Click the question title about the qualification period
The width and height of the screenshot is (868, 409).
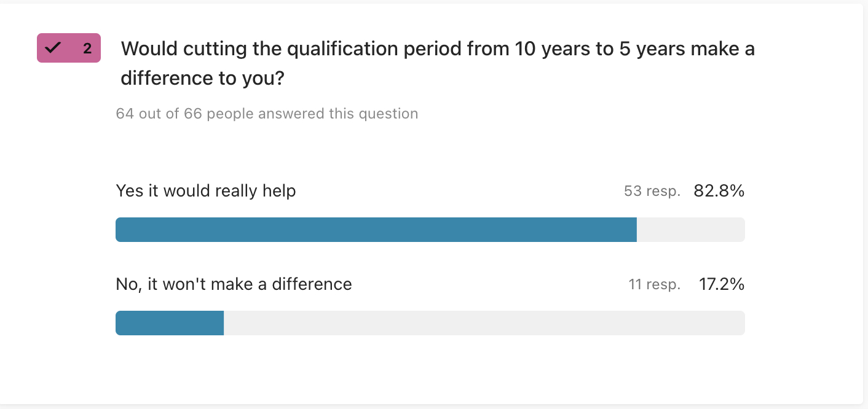[438, 49]
